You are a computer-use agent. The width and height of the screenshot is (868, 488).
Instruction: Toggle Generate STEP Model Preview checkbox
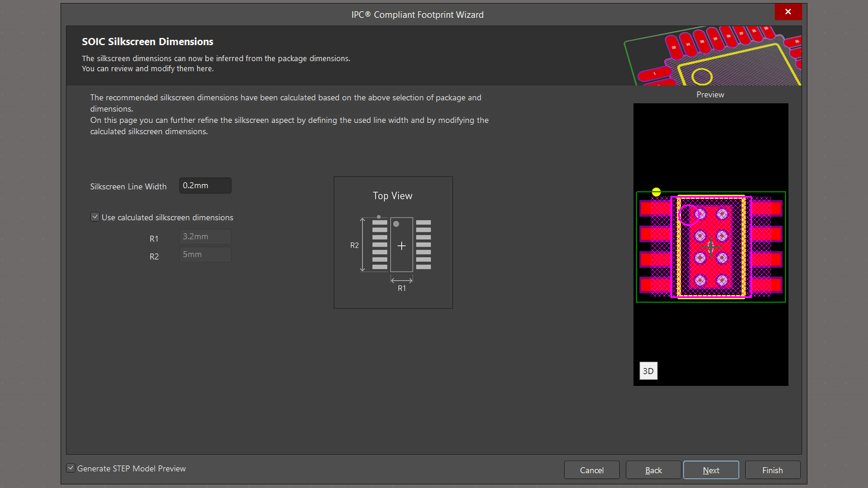click(x=71, y=468)
